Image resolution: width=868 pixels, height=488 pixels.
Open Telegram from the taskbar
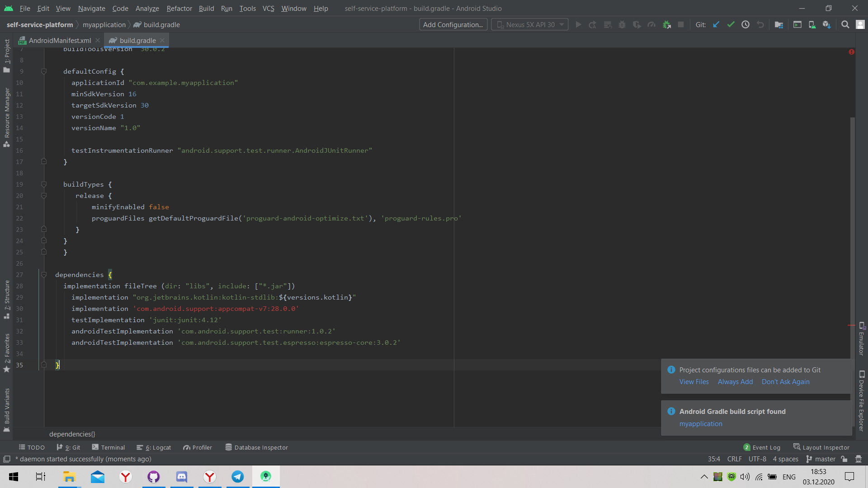(238, 477)
